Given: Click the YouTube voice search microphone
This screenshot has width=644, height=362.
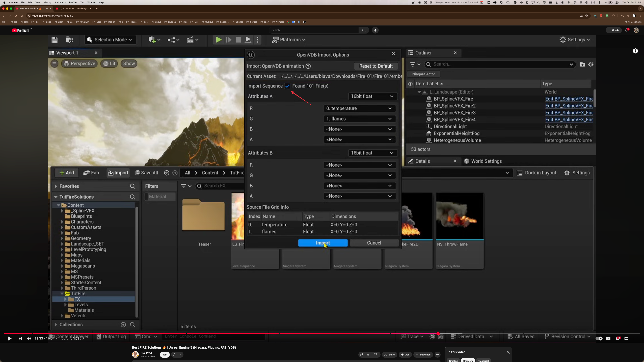Looking at the screenshot, I should 375,30.
